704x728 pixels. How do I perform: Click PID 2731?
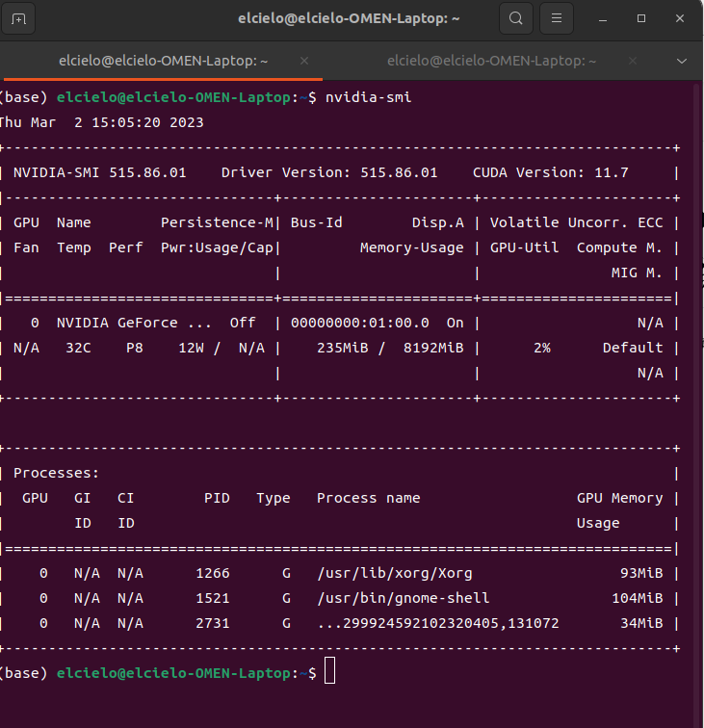pyautogui.click(x=213, y=624)
